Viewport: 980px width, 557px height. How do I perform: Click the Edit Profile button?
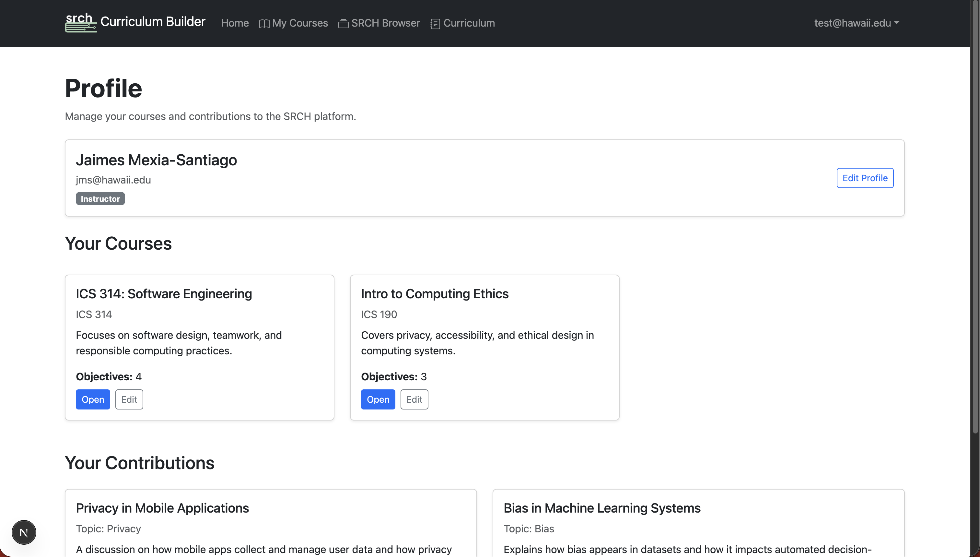click(865, 178)
